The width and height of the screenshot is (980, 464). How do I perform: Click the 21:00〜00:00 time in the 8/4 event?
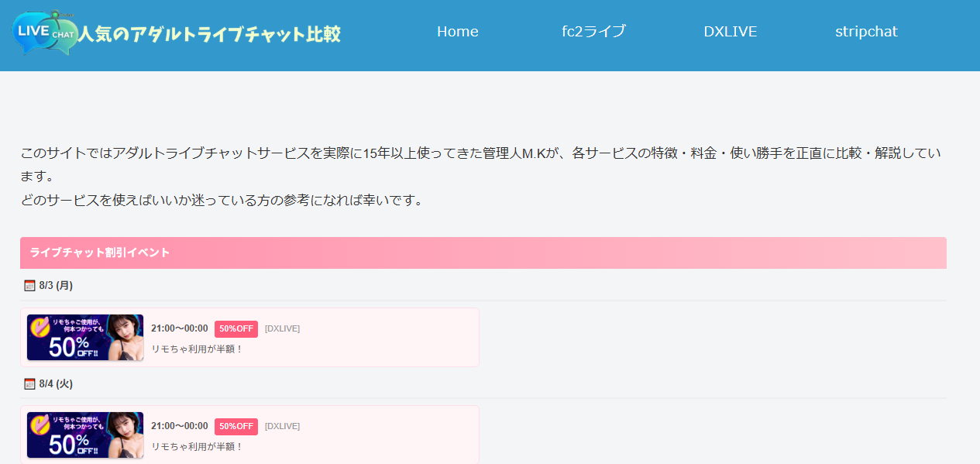click(180, 426)
